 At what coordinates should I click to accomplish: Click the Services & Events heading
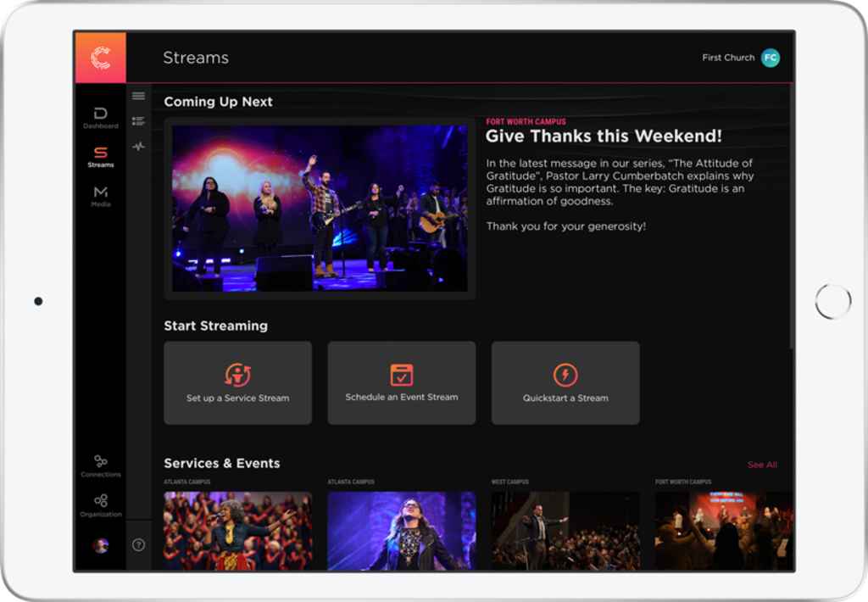pyautogui.click(x=222, y=463)
